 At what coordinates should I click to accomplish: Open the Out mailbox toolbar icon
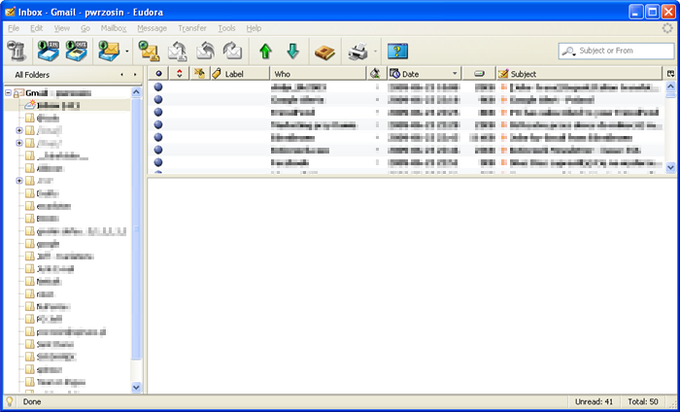pyautogui.click(x=76, y=51)
